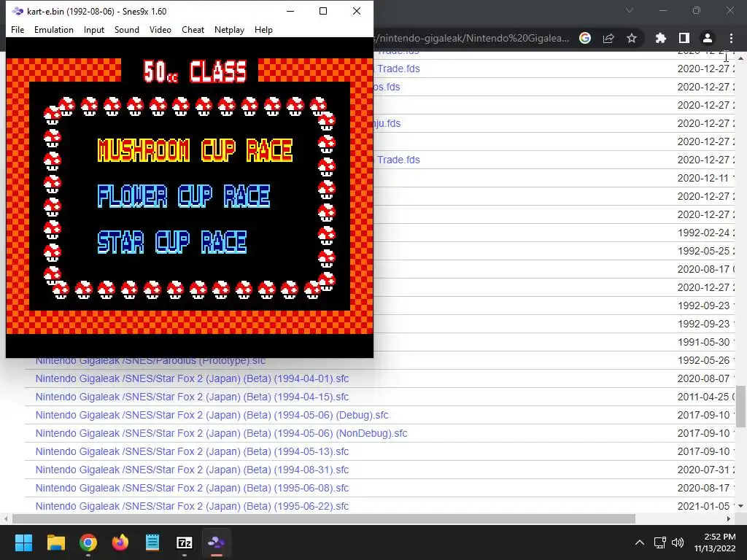Viewport: 747px width, 560px height.
Task: Click the network tray icon
Action: coord(659,542)
